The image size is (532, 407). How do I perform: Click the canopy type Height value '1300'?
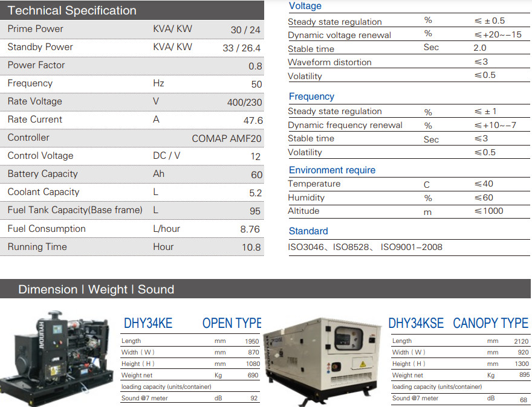point(522,364)
